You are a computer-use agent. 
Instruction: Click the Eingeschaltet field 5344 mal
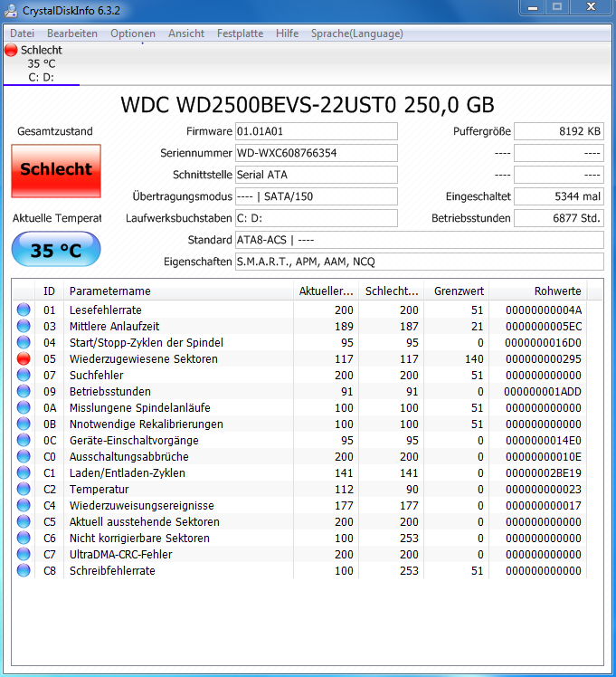point(559,196)
